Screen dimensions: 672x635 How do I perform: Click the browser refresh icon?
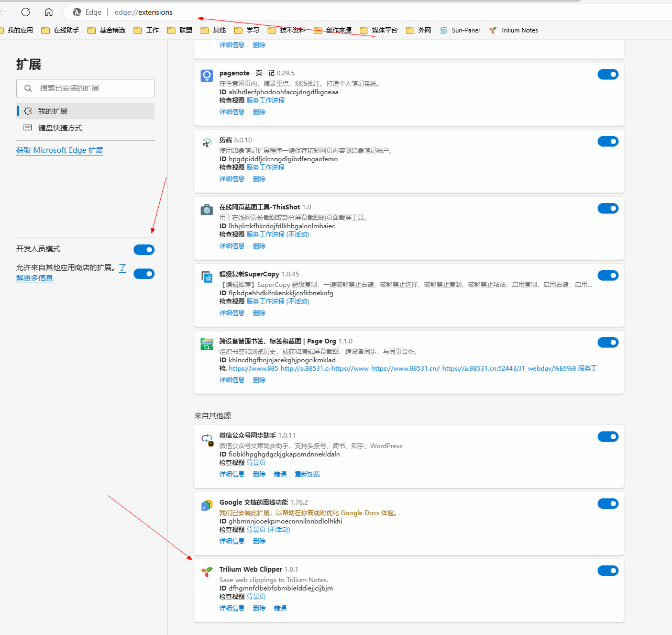point(26,12)
